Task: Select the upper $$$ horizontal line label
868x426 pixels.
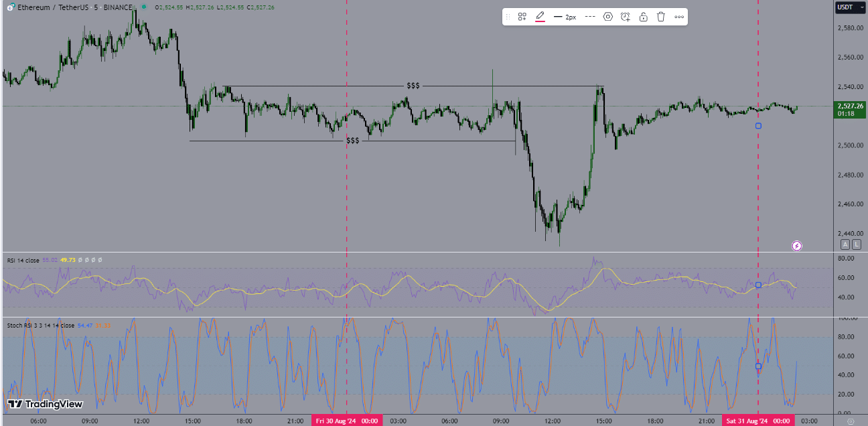Action: [413, 86]
